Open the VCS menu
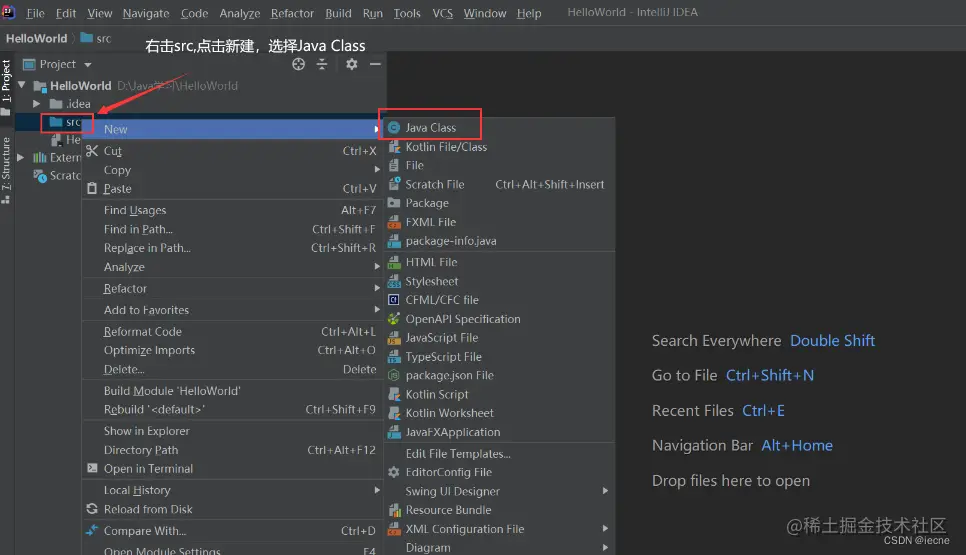 click(x=442, y=13)
